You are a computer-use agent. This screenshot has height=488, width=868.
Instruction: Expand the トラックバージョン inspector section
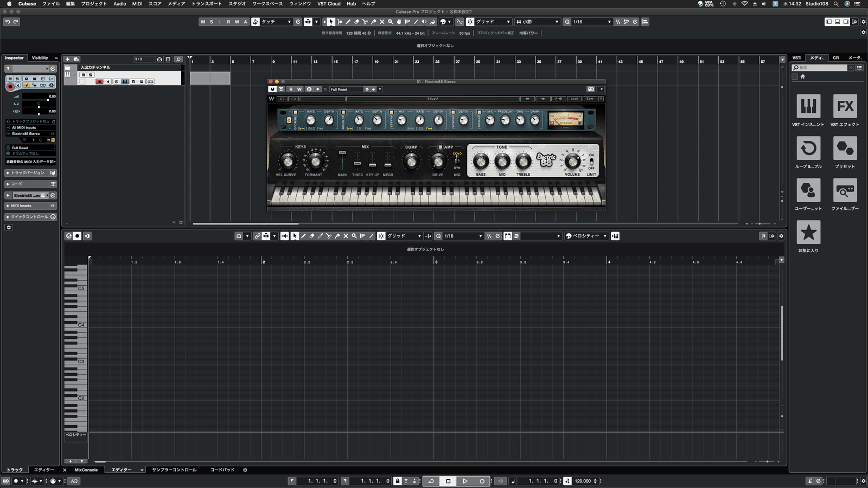30,173
